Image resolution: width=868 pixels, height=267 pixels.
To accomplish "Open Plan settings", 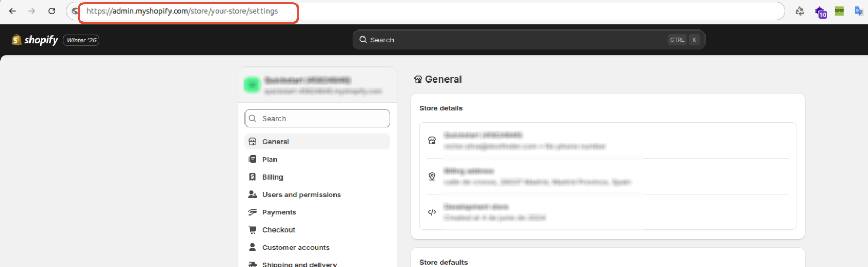I will click(317, 159).
